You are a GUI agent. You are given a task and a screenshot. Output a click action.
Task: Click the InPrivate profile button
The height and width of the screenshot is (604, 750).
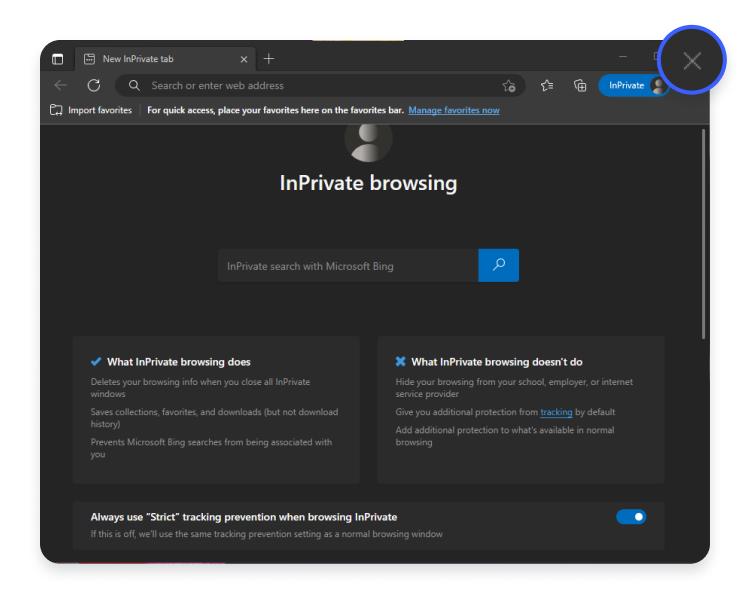click(x=633, y=85)
